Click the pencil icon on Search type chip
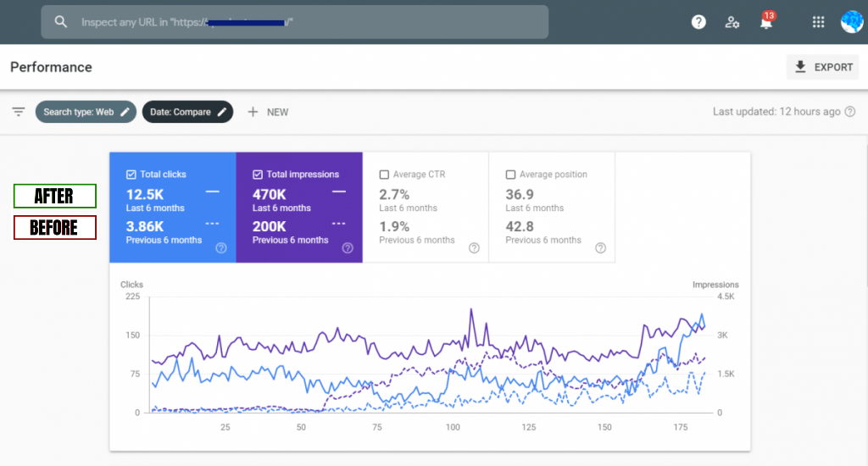 pos(125,112)
